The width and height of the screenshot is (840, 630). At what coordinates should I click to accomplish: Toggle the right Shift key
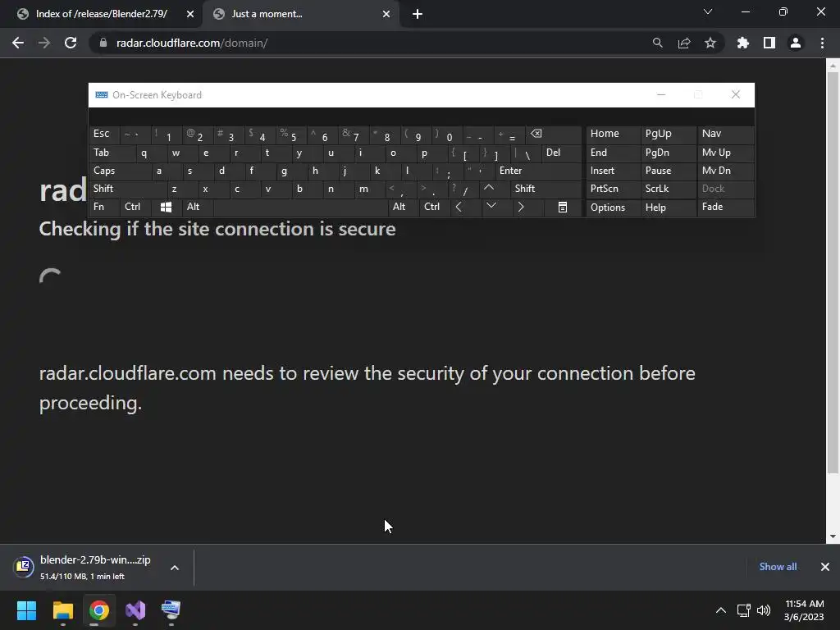click(x=546, y=189)
